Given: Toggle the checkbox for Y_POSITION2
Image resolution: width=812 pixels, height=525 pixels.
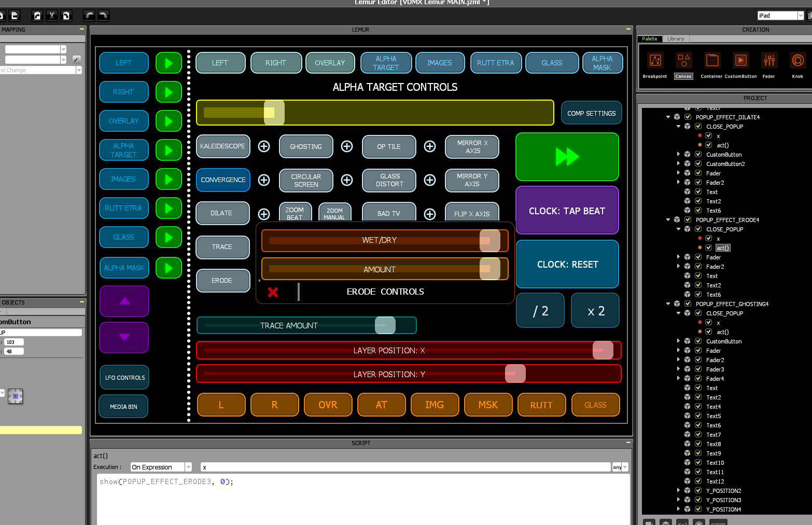Looking at the screenshot, I should [x=698, y=491].
